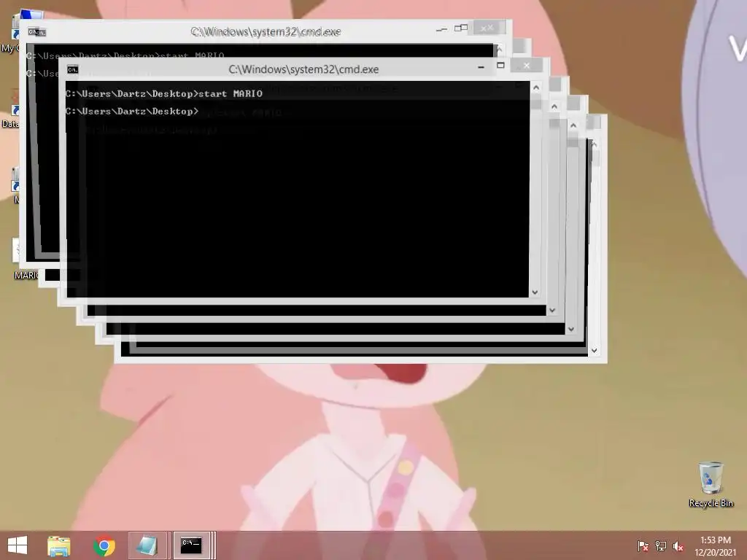
Task: Click the Action Center flag tray icon
Action: [x=643, y=546]
